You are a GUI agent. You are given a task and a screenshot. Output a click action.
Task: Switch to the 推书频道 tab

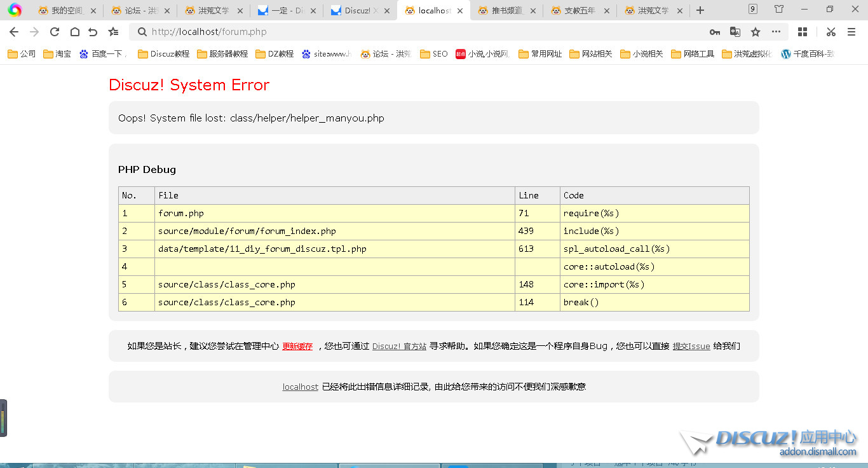(506, 11)
